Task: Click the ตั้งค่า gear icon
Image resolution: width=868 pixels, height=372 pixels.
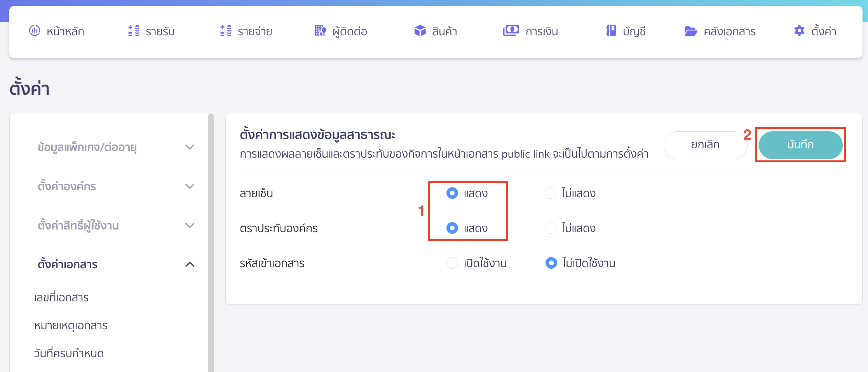Action: click(799, 31)
